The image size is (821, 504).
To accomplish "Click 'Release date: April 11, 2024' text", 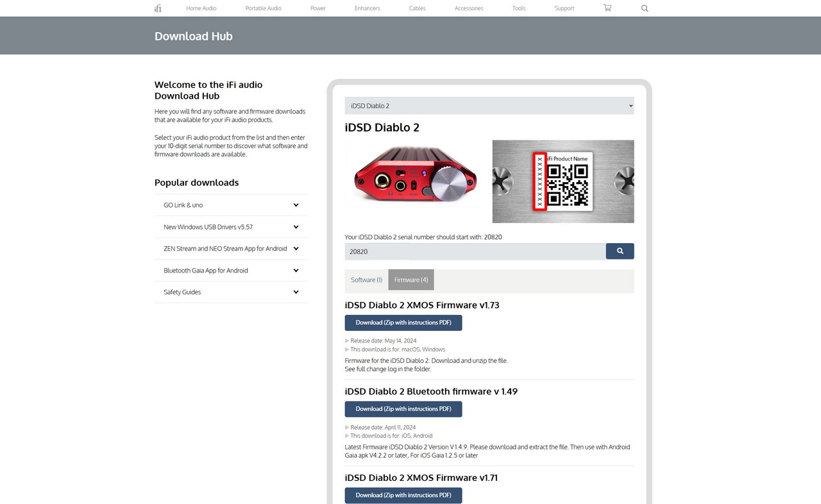I will (383, 427).
